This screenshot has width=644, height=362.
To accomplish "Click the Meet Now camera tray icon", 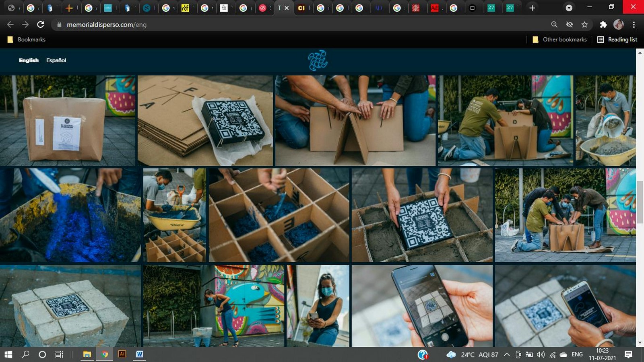I will tap(518, 354).
